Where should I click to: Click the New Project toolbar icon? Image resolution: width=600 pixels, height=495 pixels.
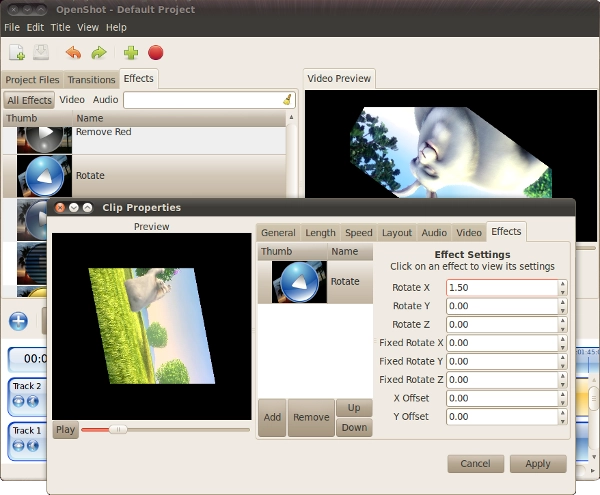(17, 52)
